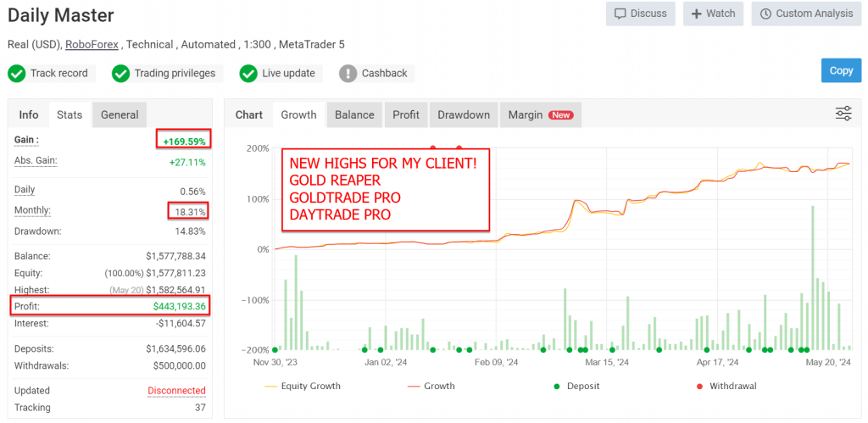This screenshot has height=423, width=868.
Task: Switch to the Drawdown chart tab
Action: 464,115
